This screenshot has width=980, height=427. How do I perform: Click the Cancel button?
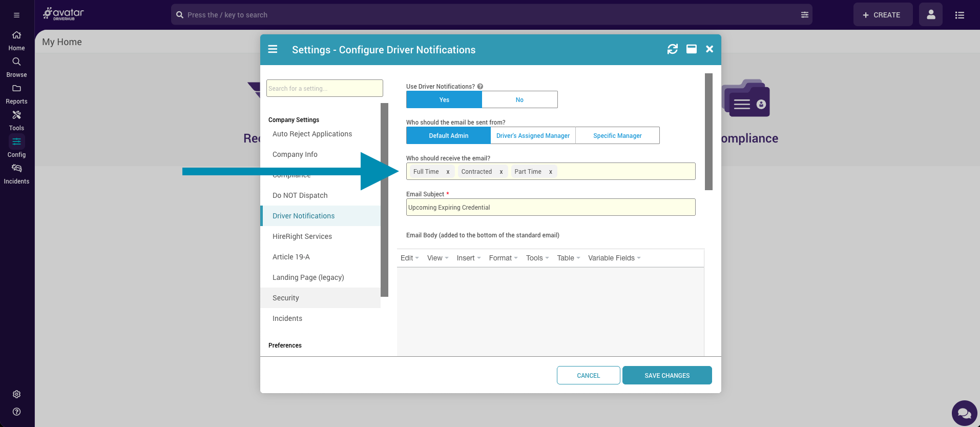click(588, 375)
